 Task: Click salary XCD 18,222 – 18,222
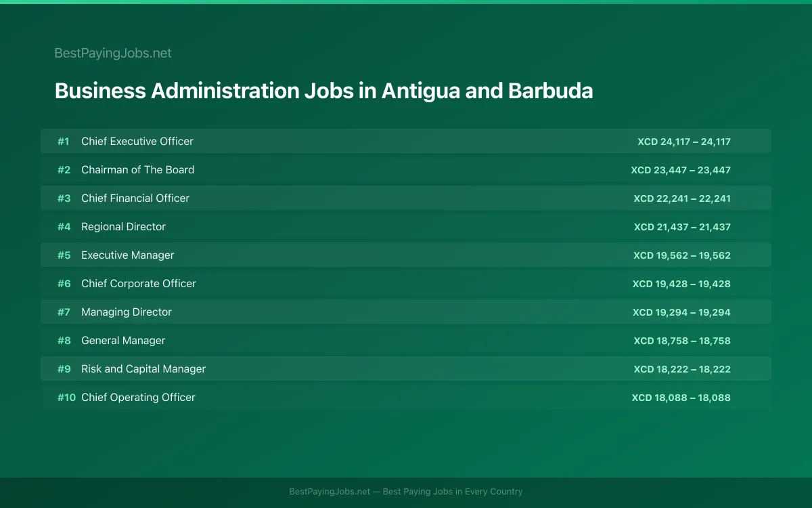pyautogui.click(x=682, y=369)
